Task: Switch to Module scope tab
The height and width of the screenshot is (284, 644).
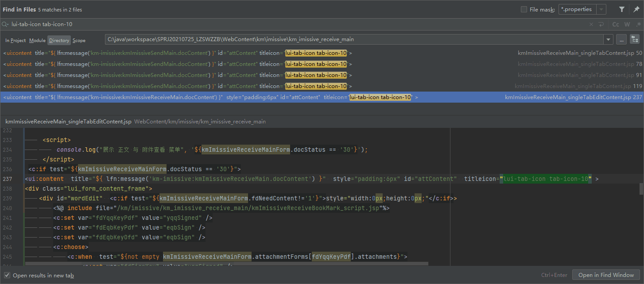Action: (37, 40)
